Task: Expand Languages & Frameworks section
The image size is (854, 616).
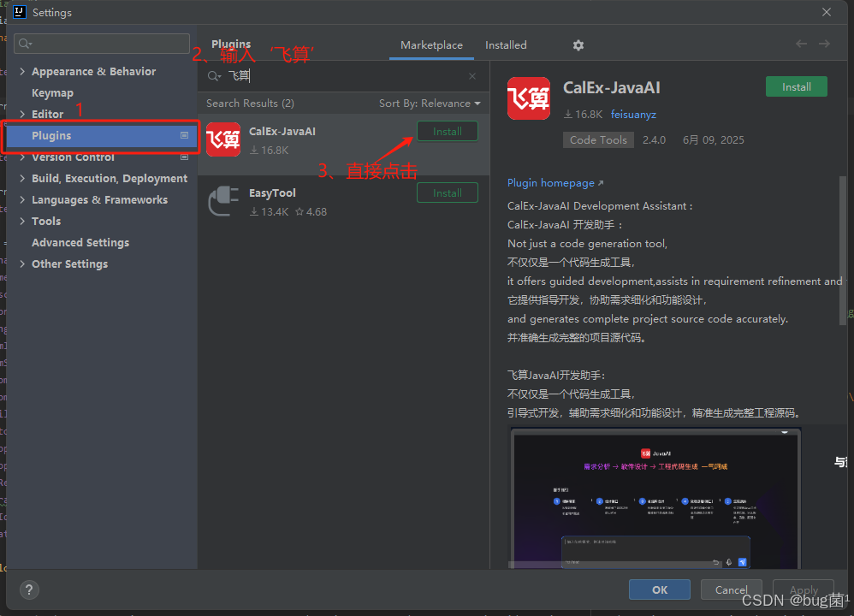Action: [x=22, y=199]
